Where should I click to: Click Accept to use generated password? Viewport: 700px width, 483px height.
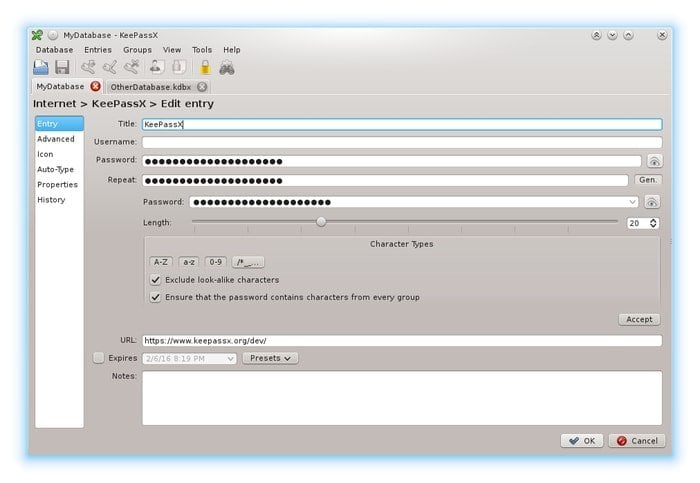[x=639, y=319]
